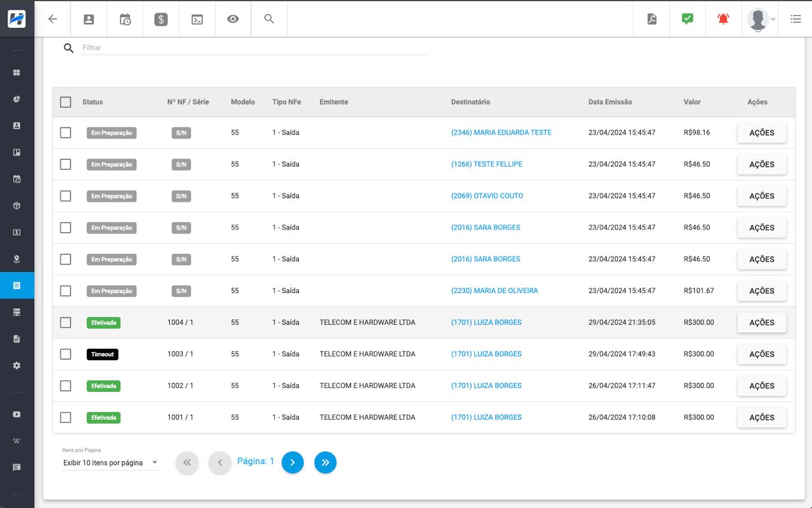Viewport: 812px width, 508px height.
Task: Check the MARIA EDUARDA TESTE row checkbox
Action: pos(65,133)
